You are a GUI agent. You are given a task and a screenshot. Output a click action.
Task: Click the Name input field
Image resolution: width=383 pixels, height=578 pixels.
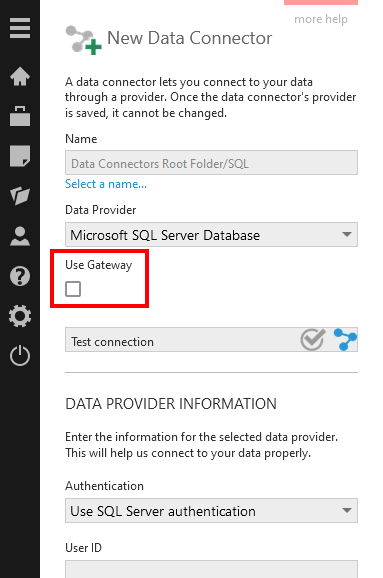211,163
